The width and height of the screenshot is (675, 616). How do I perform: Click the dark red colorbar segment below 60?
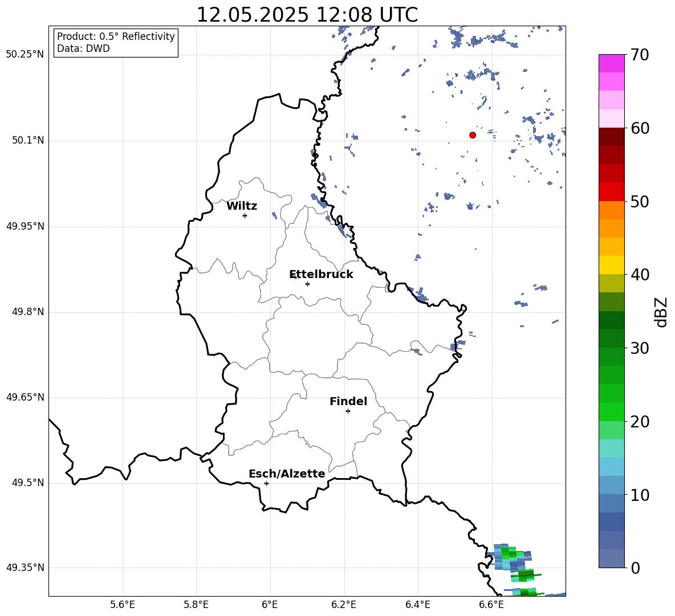(612, 137)
